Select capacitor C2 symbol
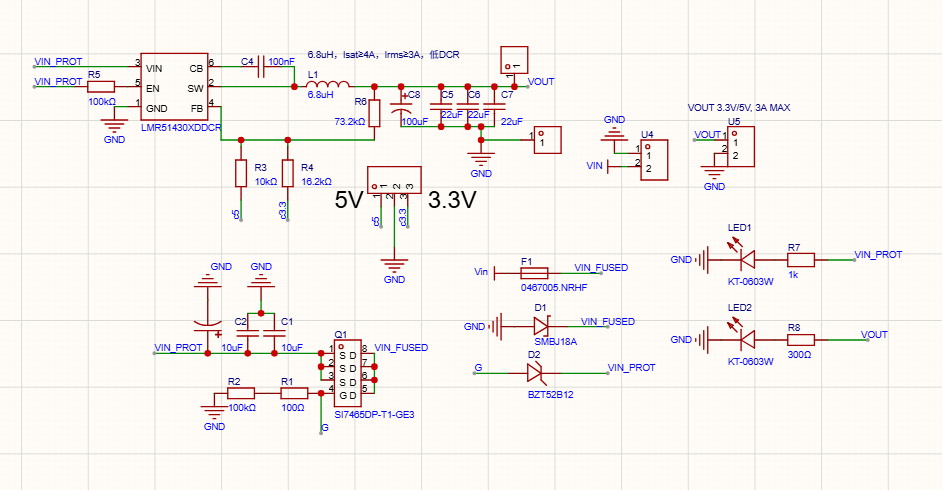Viewport: 942px width, 490px height. 248,333
